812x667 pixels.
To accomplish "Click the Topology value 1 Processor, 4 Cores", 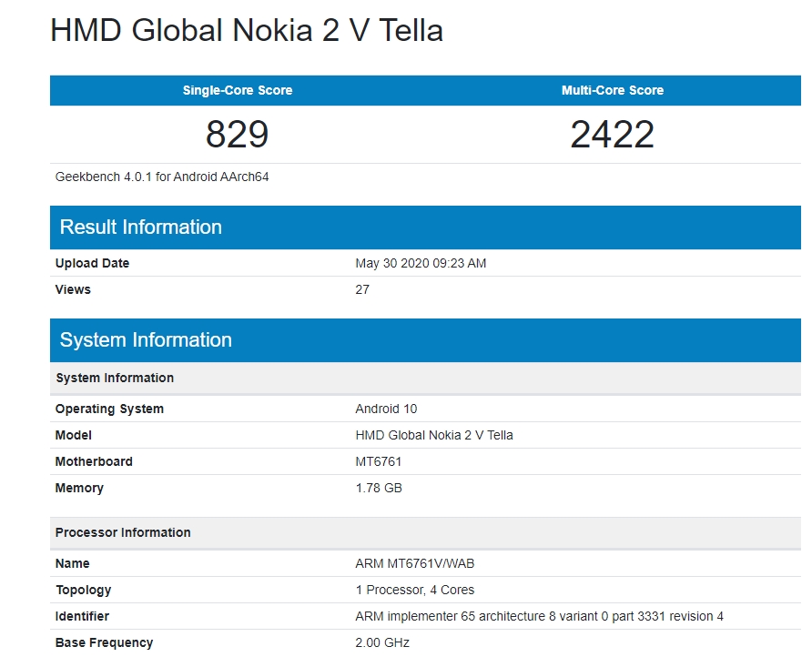I will [x=415, y=590].
